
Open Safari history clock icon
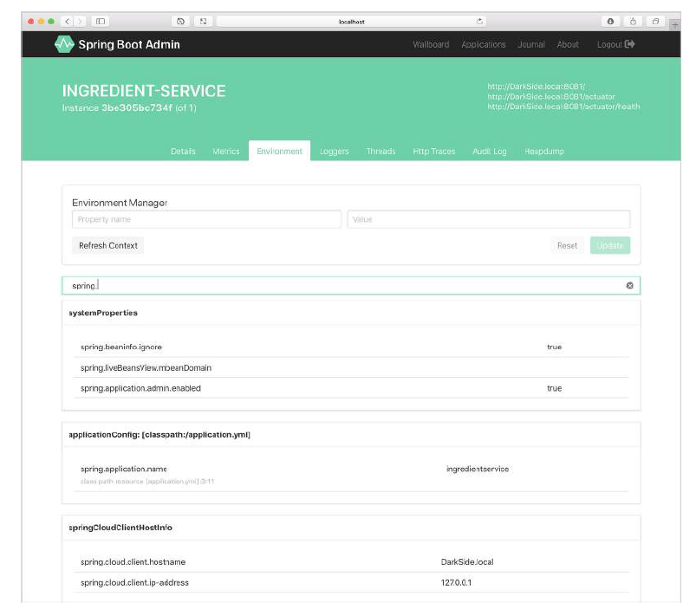click(x=180, y=22)
